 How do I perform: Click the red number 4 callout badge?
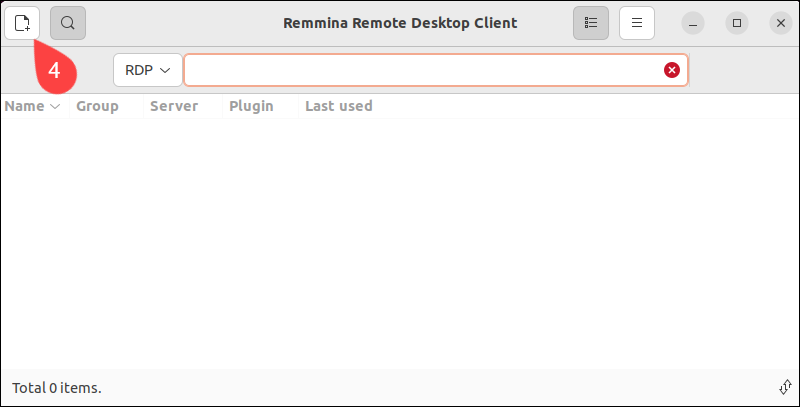tap(55, 70)
